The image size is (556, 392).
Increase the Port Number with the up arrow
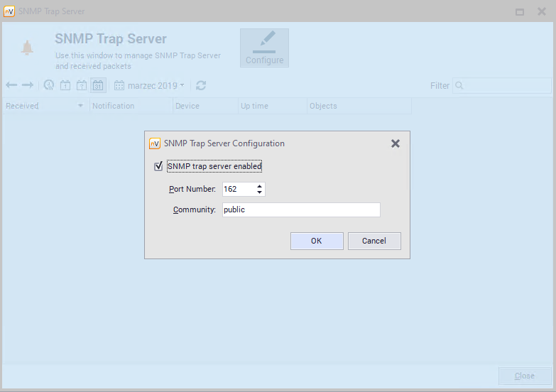point(260,186)
